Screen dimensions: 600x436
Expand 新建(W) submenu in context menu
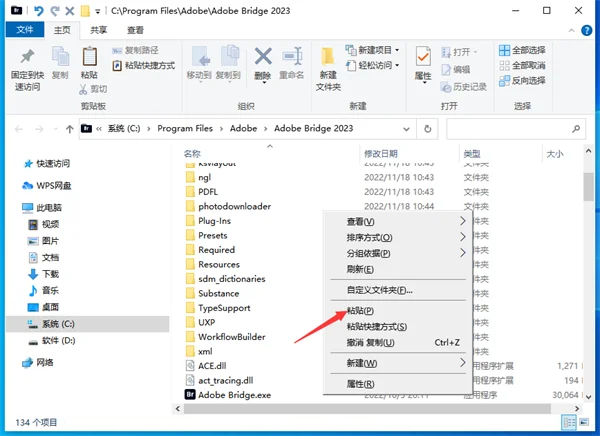pos(398,363)
